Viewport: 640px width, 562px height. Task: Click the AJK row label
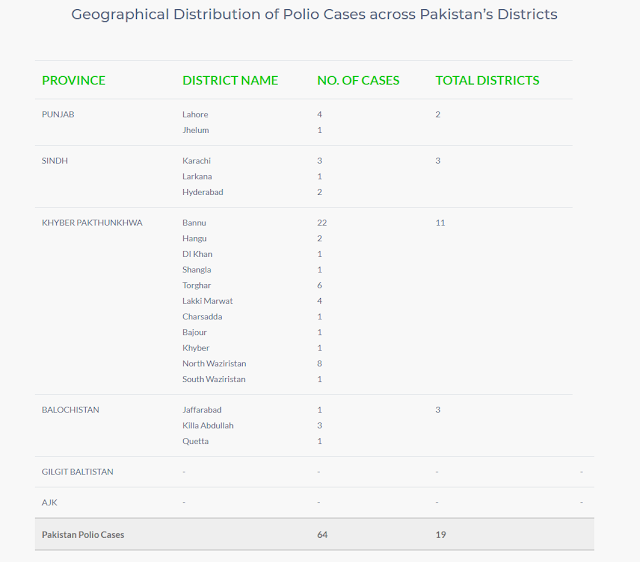pos(48,502)
